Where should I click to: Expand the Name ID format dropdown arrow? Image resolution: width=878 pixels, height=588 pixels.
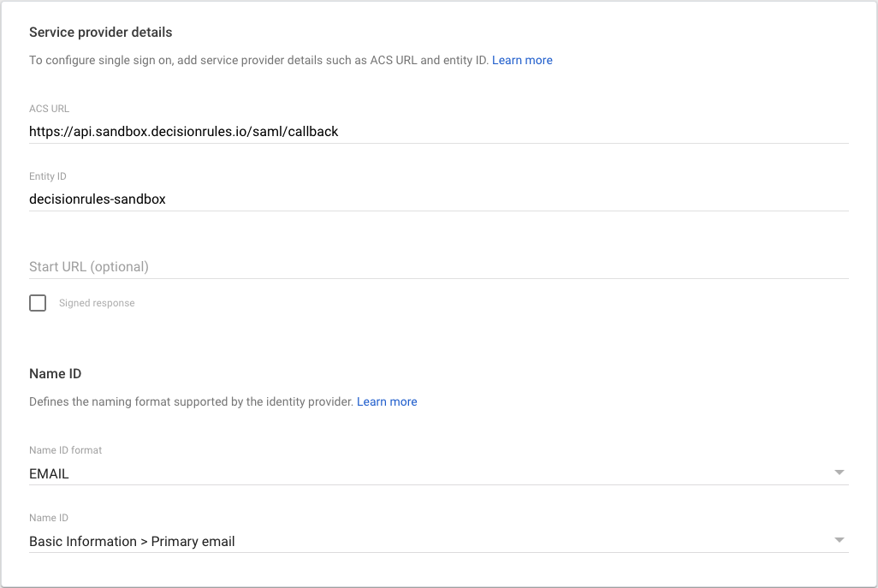839,472
